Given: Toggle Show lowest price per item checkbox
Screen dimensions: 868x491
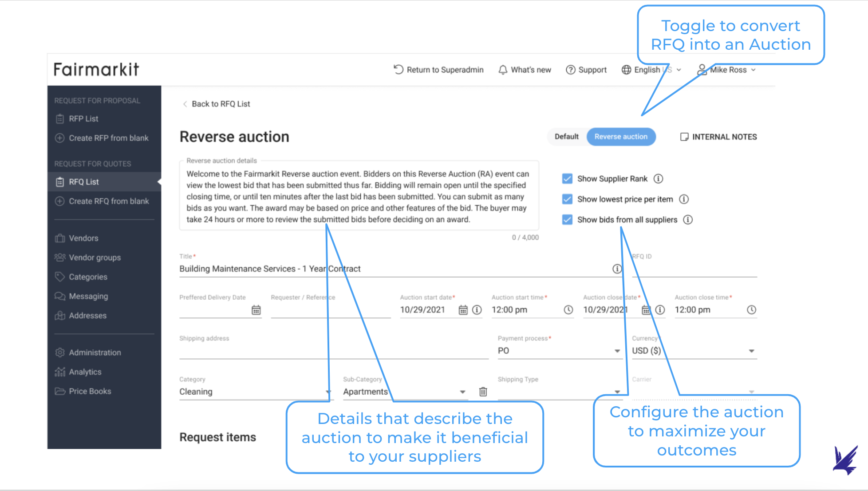Looking at the screenshot, I should pyautogui.click(x=567, y=199).
